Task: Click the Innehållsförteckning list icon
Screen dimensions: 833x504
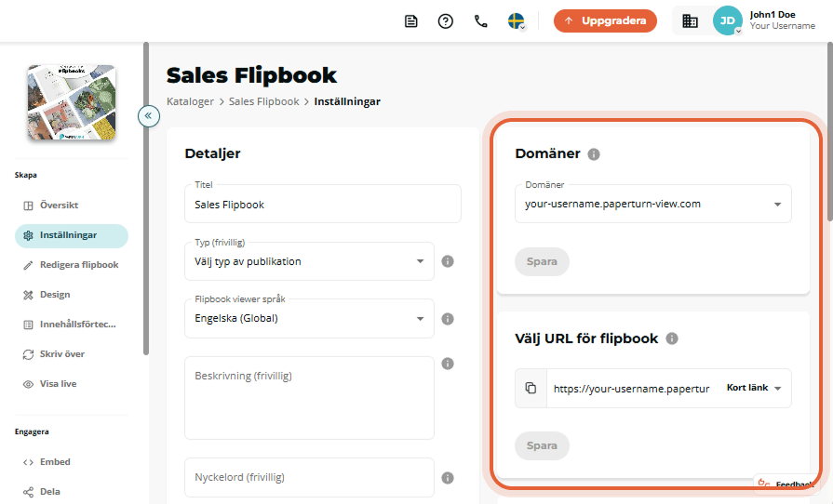Action: click(x=28, y=325)
